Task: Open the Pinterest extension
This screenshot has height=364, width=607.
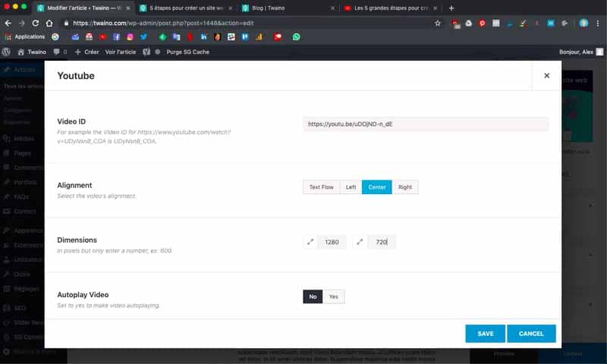Action: pos(482,24)
